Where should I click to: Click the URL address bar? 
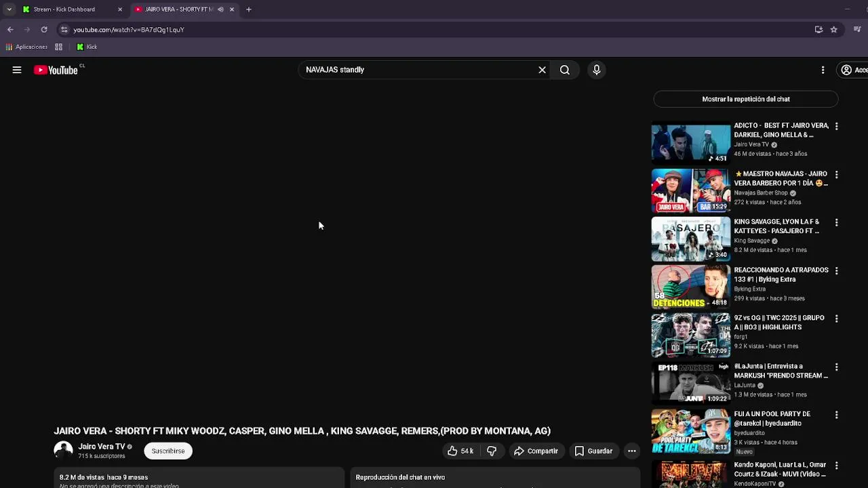pos(434,30)
